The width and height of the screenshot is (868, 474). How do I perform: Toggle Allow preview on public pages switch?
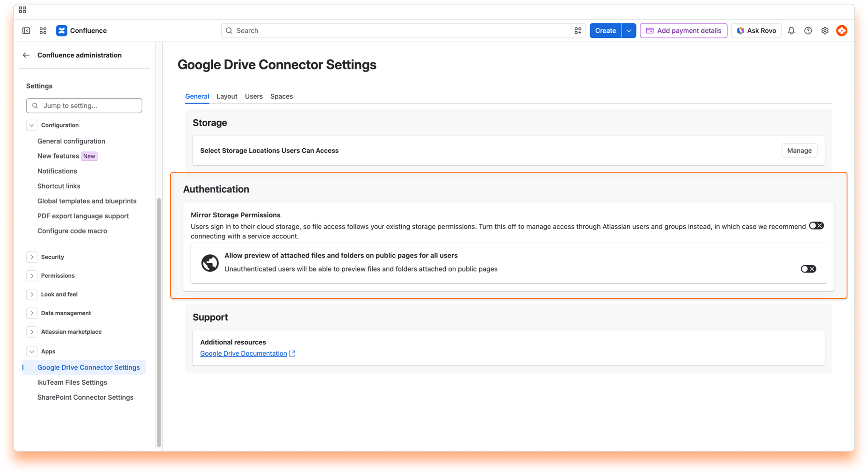(808, 269)
